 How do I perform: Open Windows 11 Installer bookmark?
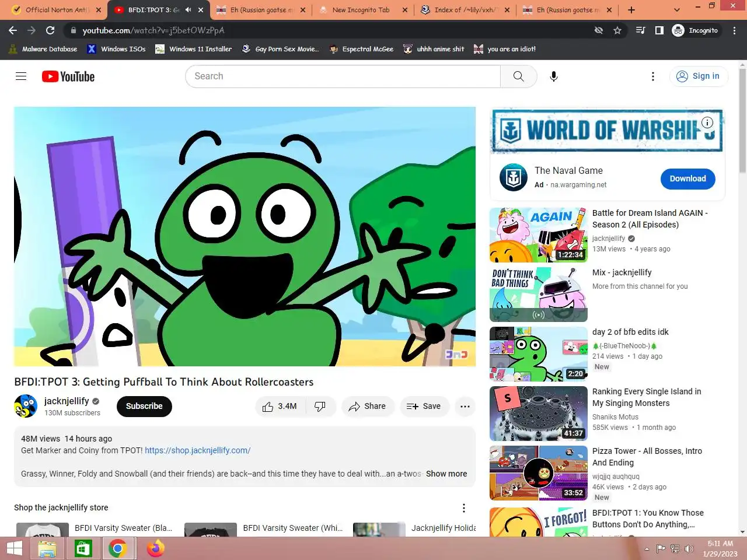194,49
